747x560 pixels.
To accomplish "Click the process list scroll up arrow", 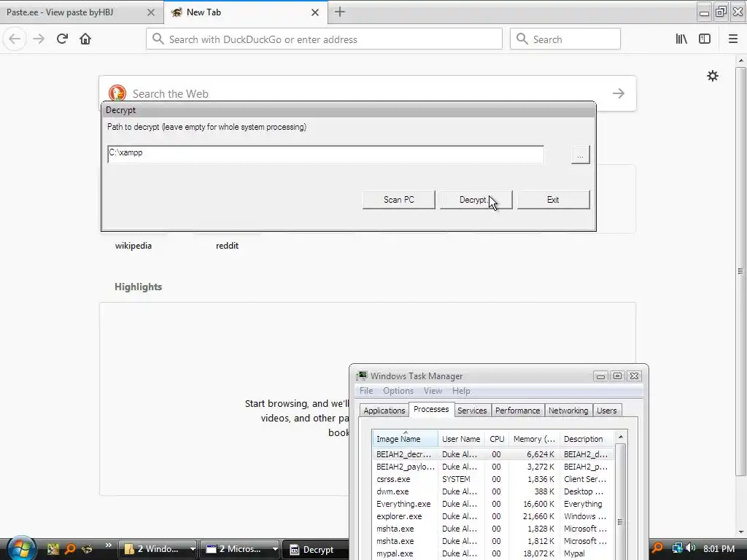I will point(620,437).
